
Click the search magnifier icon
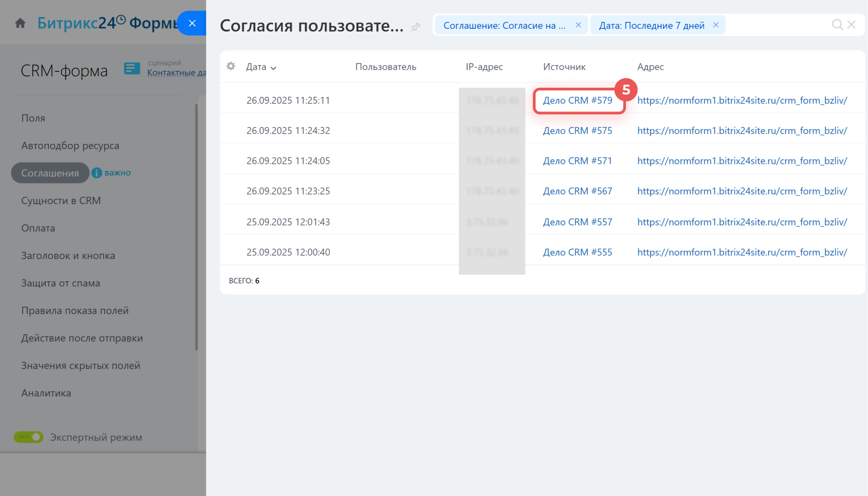837,25
